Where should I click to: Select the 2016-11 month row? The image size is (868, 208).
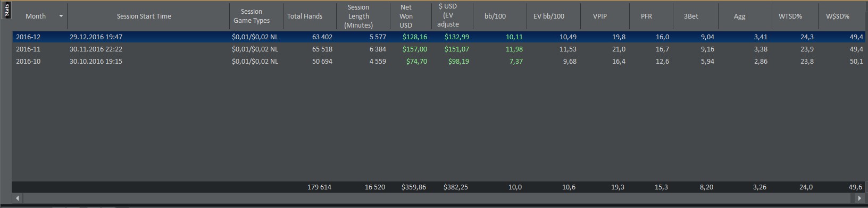[x=440, y=49]
